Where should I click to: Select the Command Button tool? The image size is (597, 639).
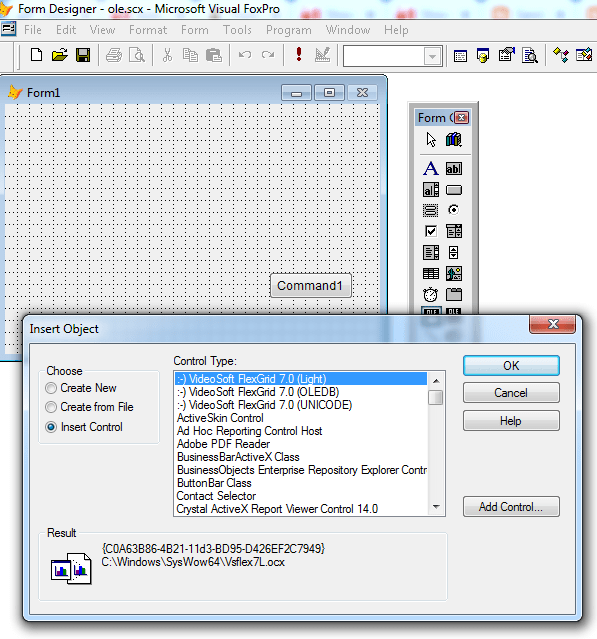pyautogui.click(x=454, y=190)
